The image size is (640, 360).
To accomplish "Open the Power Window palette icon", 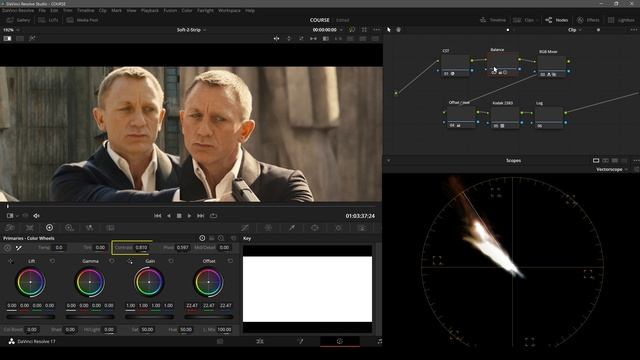I will point(315,228).
